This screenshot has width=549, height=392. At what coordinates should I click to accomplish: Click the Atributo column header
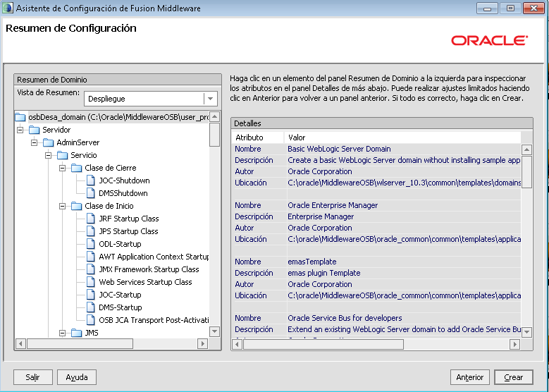[x=258, y=137]
